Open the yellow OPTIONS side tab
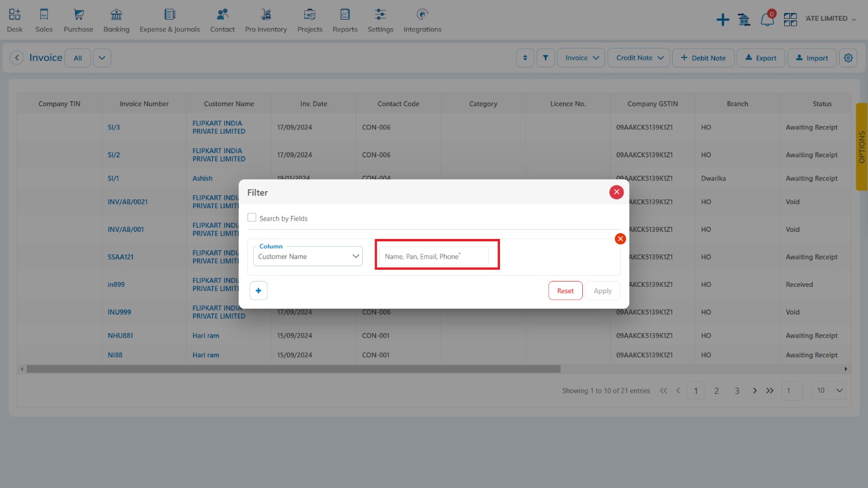Screen dimensions: 868x488 click(x=861, y=147)
